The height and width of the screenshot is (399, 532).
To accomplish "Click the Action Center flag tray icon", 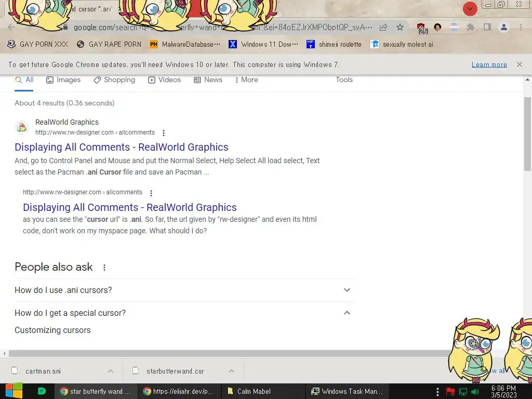I will click(x=450, y=392).
